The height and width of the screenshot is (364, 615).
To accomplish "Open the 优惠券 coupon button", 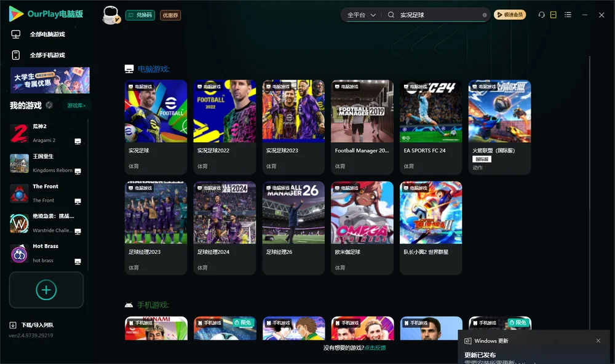I will (170, 15).
